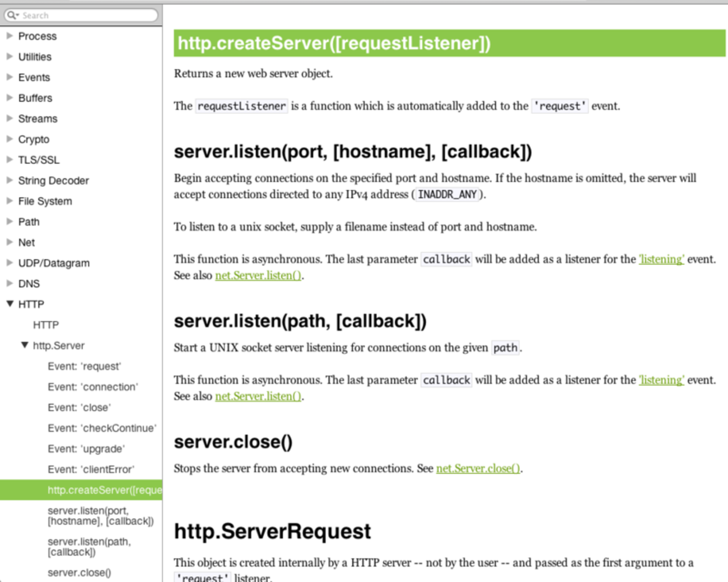
Task: Expand the Process section
Action: [10, 36]
